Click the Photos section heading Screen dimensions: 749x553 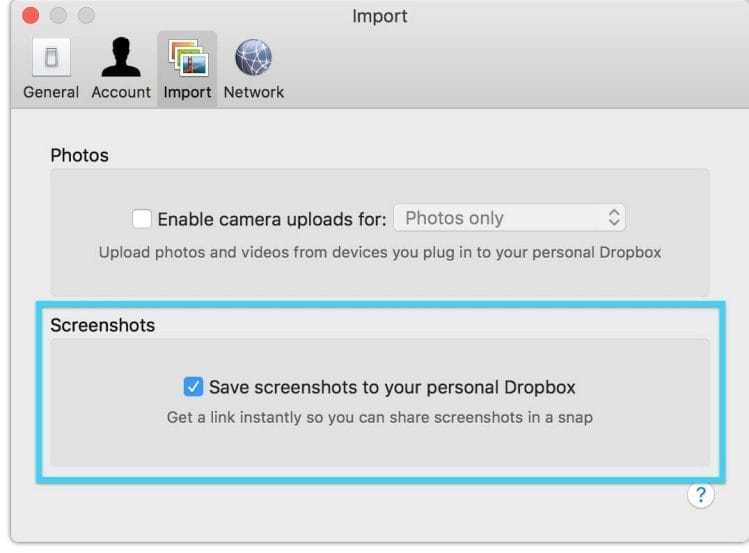coord(80,155)
